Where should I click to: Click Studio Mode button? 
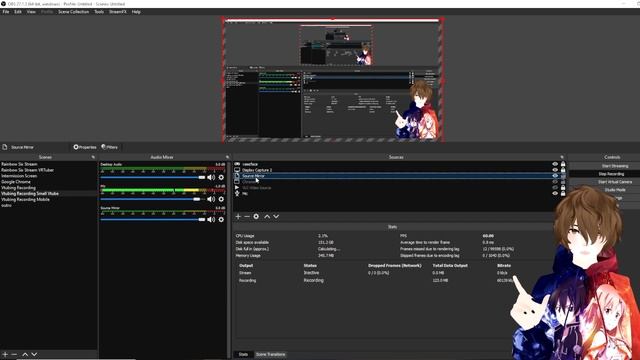[x=615, y=190]
